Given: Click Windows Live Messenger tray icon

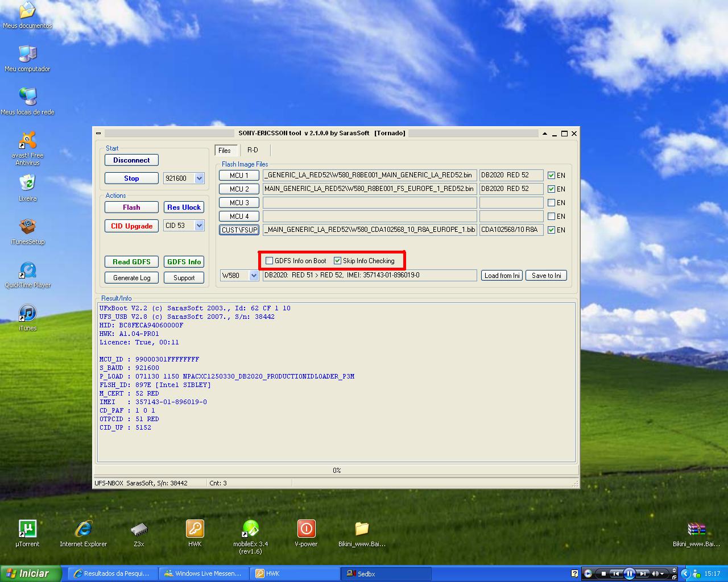Looking at the screenshot, I should (696, 573).
